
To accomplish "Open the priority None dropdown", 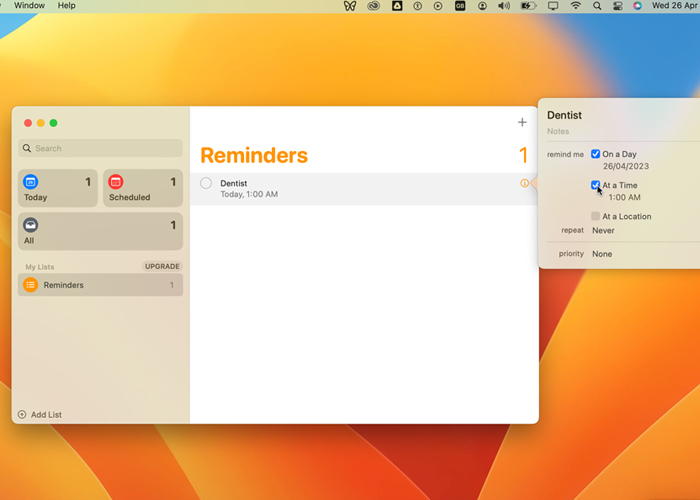I will point(602,254).
